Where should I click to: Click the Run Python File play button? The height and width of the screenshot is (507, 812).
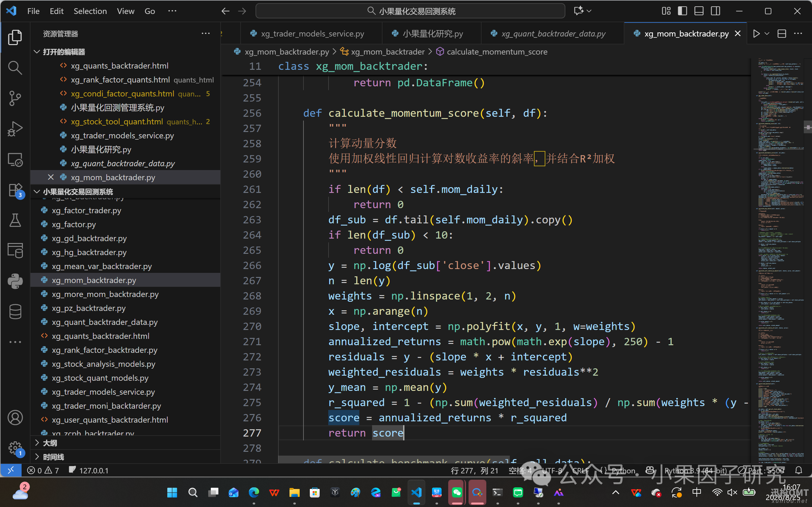(x=756, y=34)
